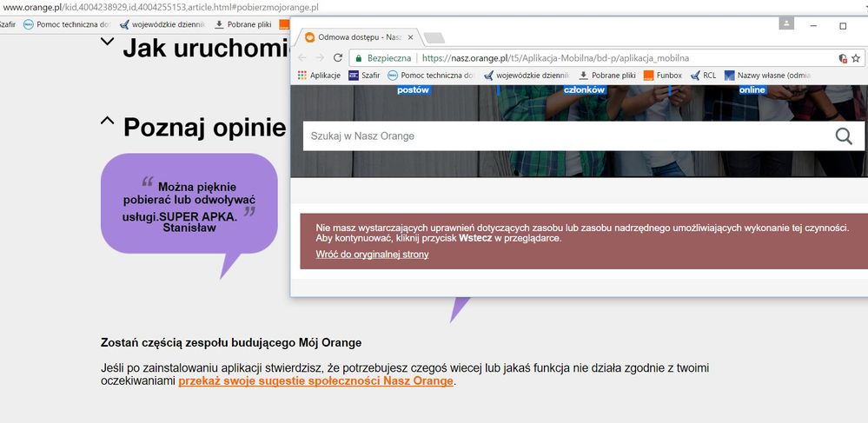
Task: Open Szafir bookmark in front window
Action: click(x=364, y=76)
